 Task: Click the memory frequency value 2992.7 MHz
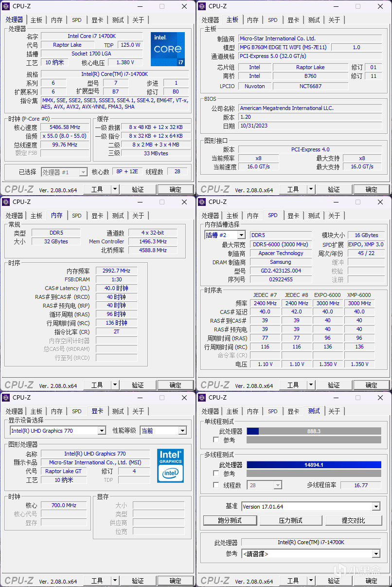click(x=116, y=271)
